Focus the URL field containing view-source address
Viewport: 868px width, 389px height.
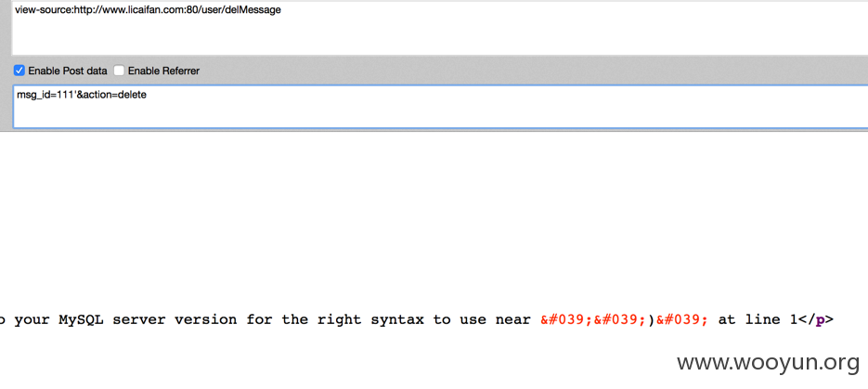click(x=439, y=28)
